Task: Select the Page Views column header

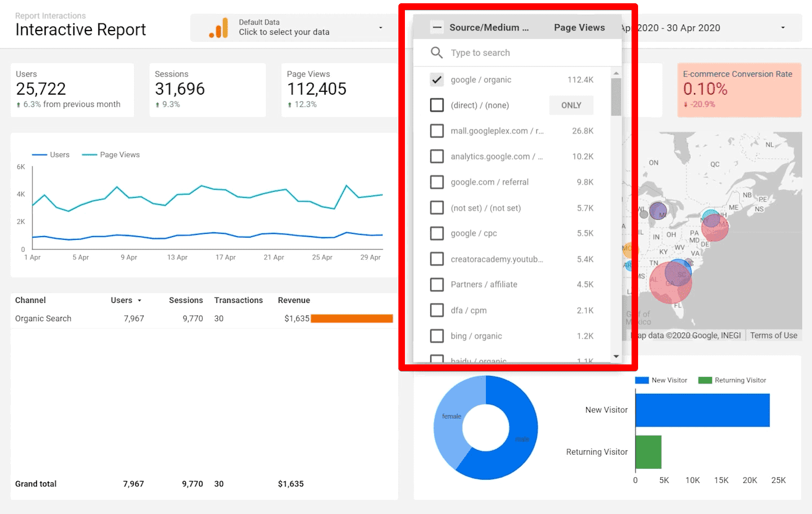Action: [579, 27]
